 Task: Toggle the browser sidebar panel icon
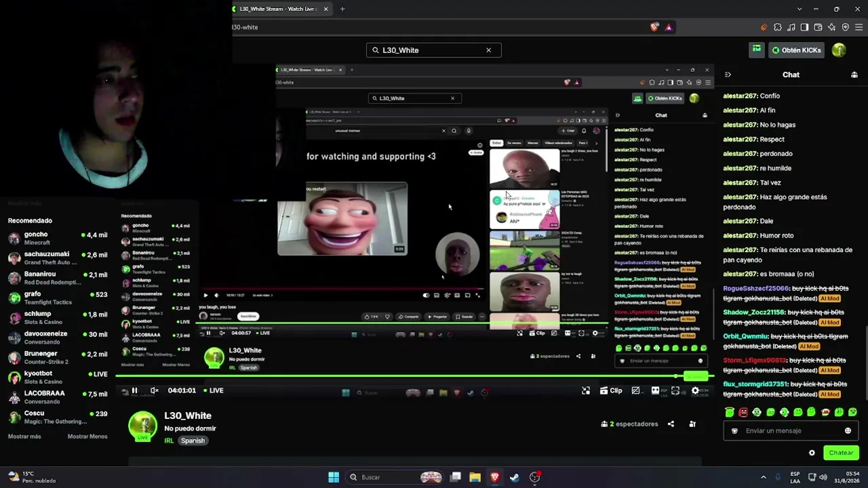point(804,27)
